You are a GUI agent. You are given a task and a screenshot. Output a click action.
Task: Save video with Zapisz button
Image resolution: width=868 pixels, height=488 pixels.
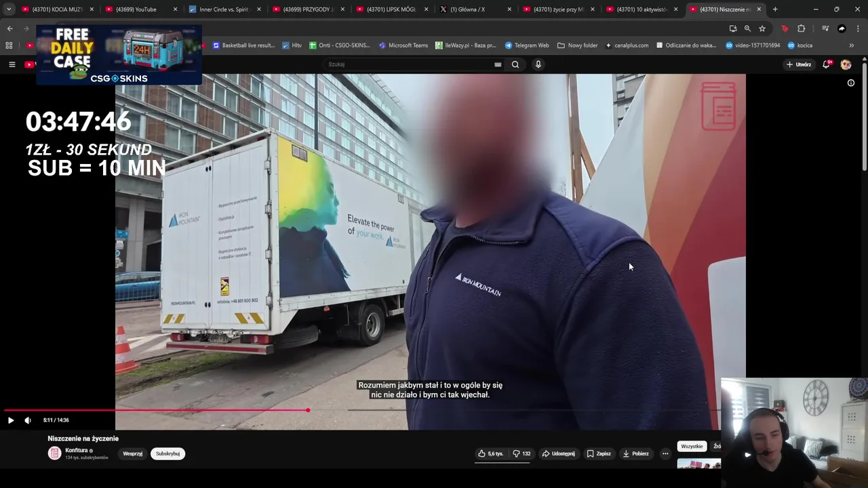tap(599, 453)
